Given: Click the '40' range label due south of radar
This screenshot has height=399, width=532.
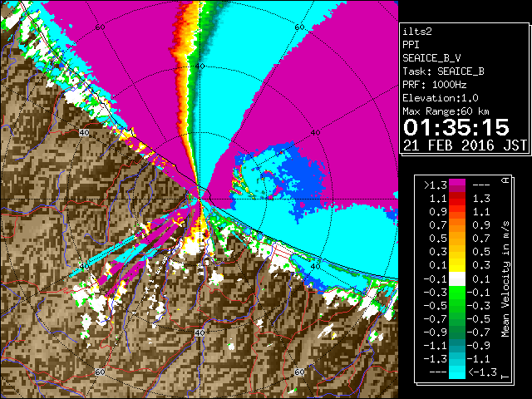Looking at the screenshot, I should tap(199, 332).
